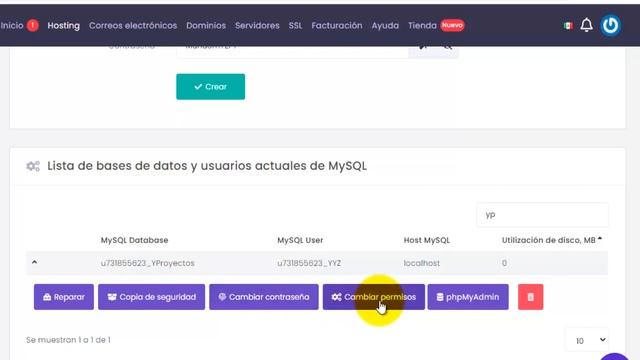Sort by MySQL User column header

[300, 240]
